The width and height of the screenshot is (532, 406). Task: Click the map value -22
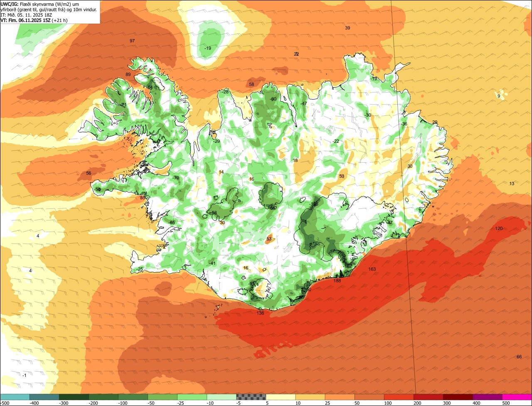[336, 141]
